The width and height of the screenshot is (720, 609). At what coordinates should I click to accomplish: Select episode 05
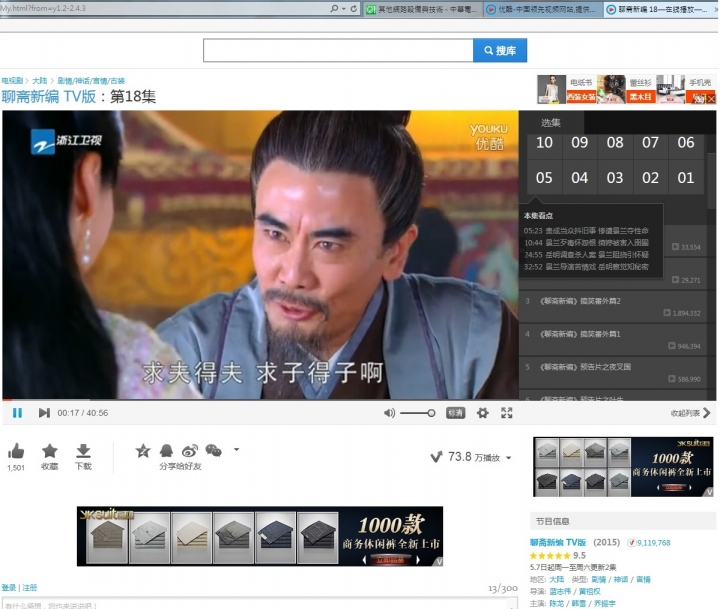coord(544,177)
